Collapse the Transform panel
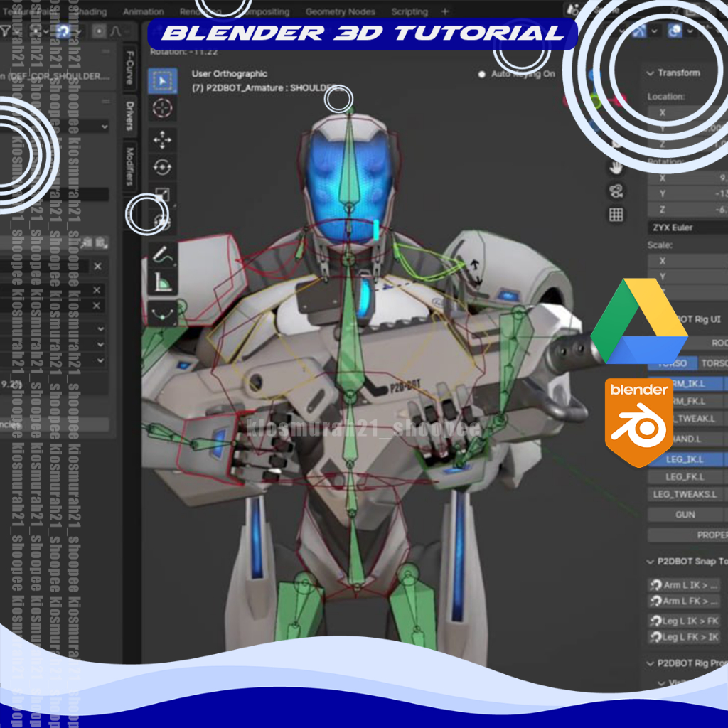Image resolution: width=728 pixels, height=728 pixels. click(x=650, y=73)
